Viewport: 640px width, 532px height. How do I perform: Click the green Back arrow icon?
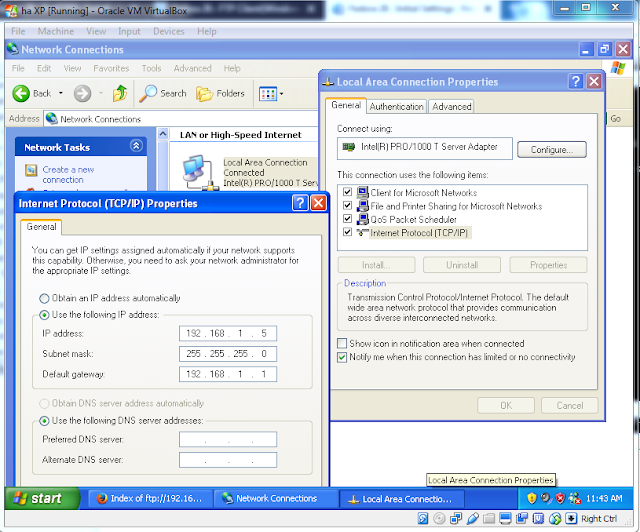pos(21,93)
